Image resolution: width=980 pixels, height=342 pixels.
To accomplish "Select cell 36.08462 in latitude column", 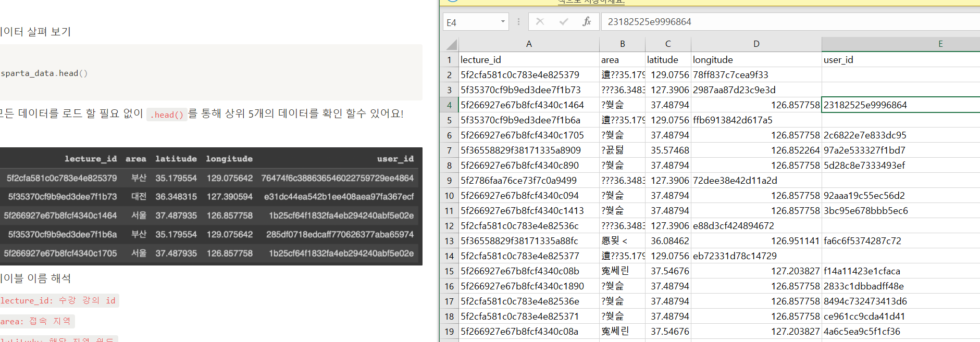I will (x=668, y=241).
